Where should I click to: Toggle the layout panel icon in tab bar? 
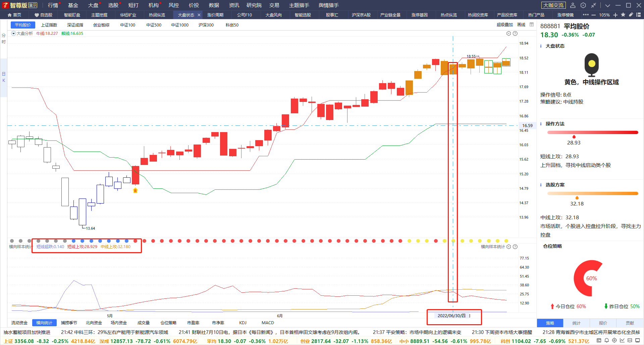[638, 15]
